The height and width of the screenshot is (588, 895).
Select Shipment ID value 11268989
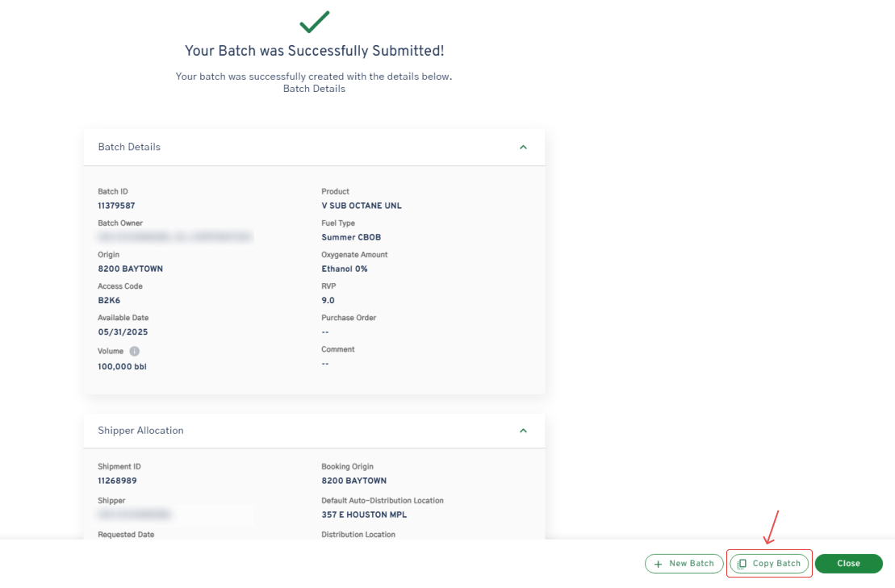pyautogui.click(x=117, y=481)
